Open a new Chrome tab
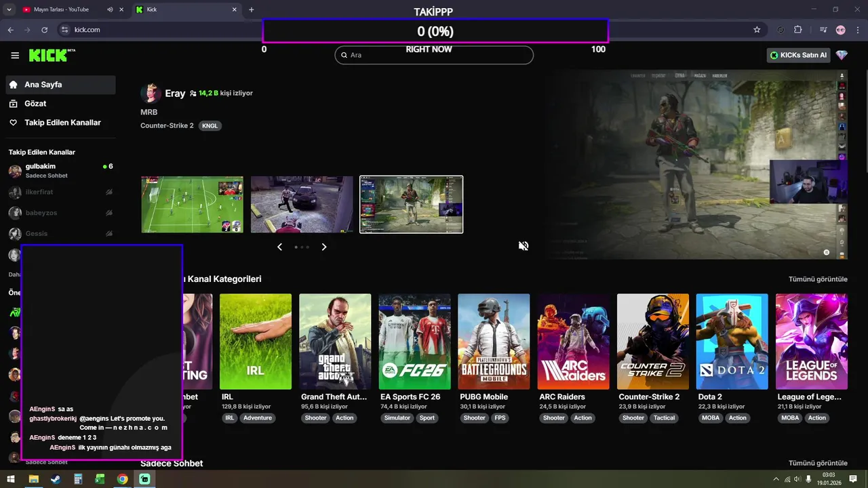 pos(252,9)
